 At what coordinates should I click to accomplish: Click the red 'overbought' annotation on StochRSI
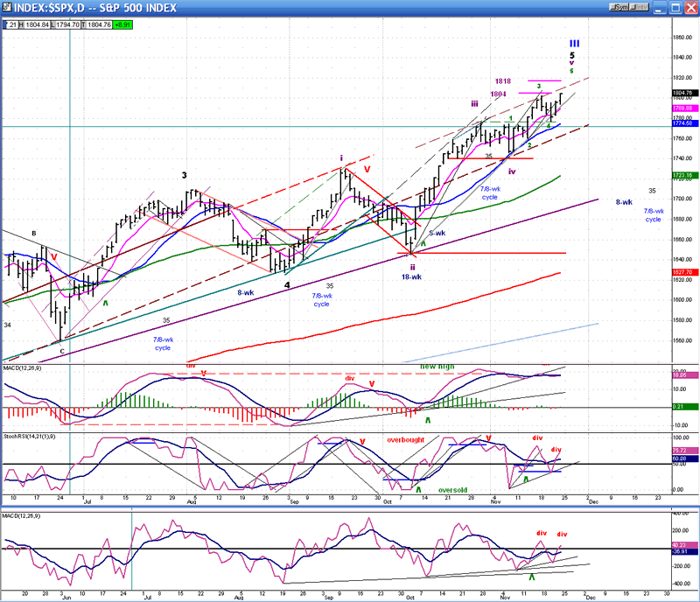405,440
